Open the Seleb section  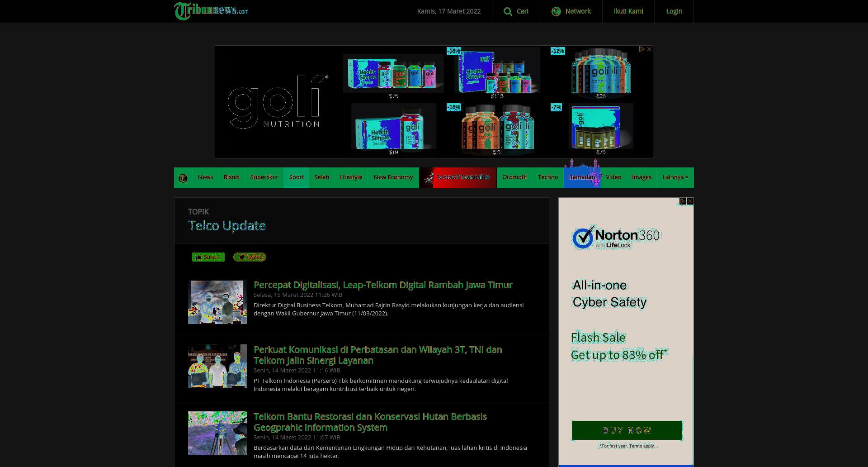[321, 177]
